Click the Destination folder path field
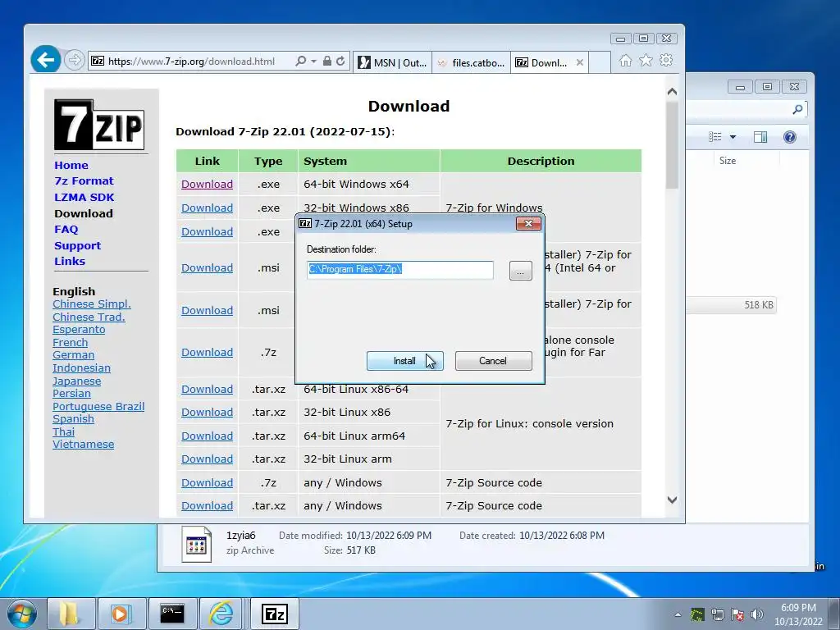This screenshot has width=840, height=630. point(400,269)
